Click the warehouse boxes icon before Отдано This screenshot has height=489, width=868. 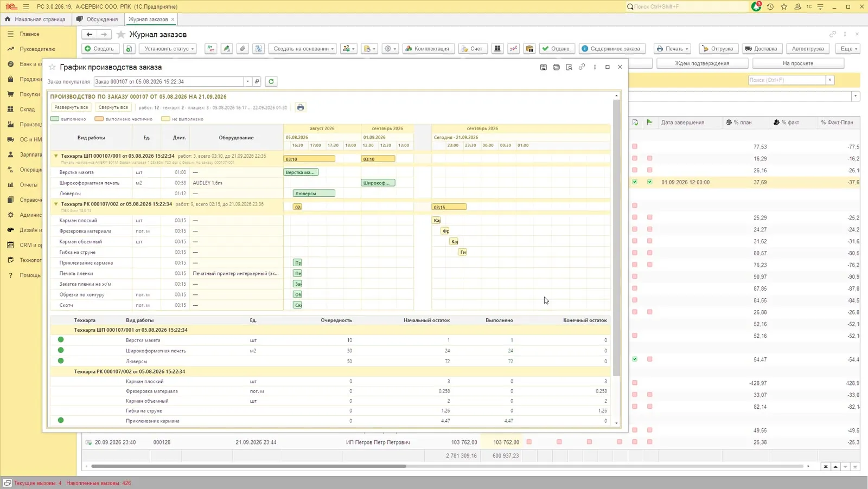click(529, 48)
